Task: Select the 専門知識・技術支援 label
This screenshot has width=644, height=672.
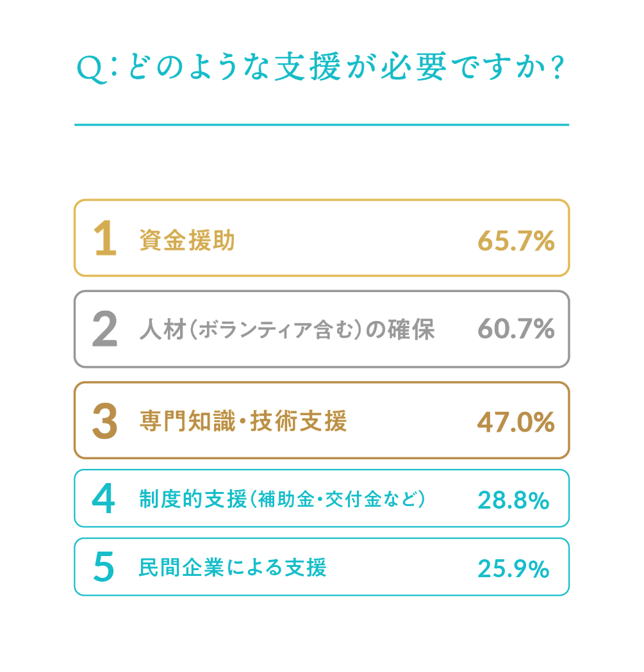Action: [x=243, y=422]
